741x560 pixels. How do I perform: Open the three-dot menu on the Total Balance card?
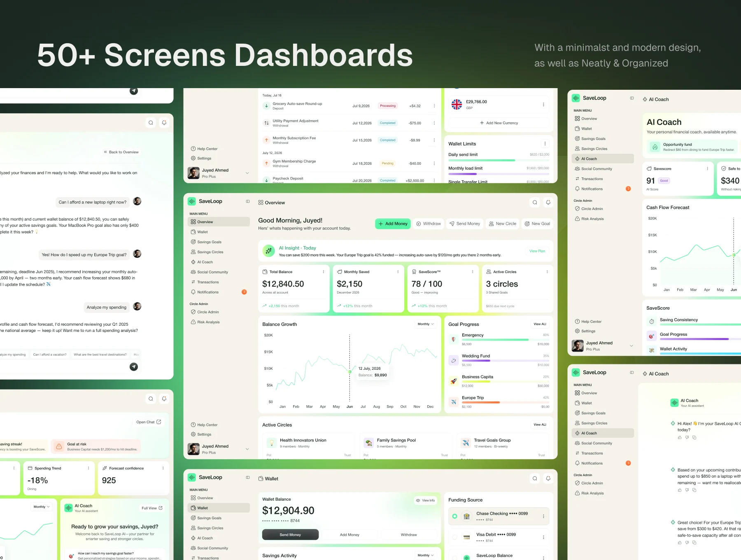323,272
